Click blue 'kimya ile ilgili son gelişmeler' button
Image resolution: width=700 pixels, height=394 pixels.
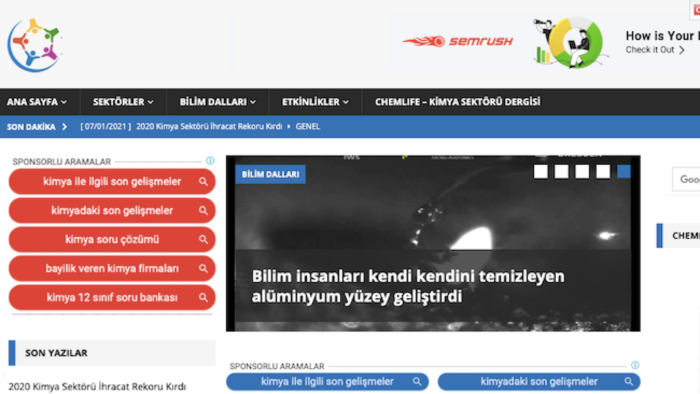[327, 382]
